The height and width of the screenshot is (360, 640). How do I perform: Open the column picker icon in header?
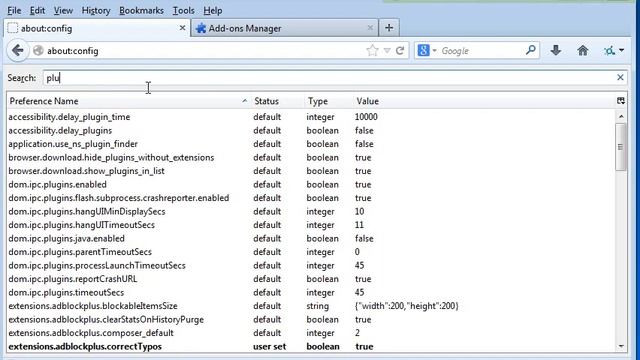point(621,101)
